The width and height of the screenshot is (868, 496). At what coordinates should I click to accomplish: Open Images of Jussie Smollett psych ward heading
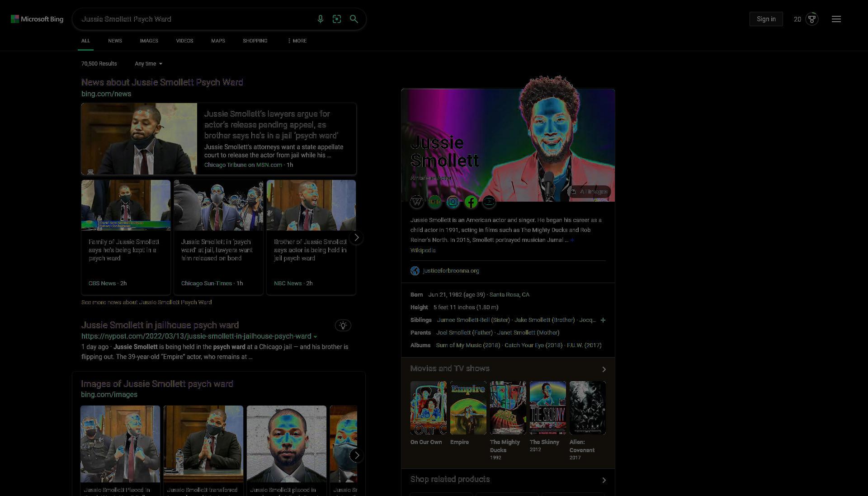click(157, 384)
